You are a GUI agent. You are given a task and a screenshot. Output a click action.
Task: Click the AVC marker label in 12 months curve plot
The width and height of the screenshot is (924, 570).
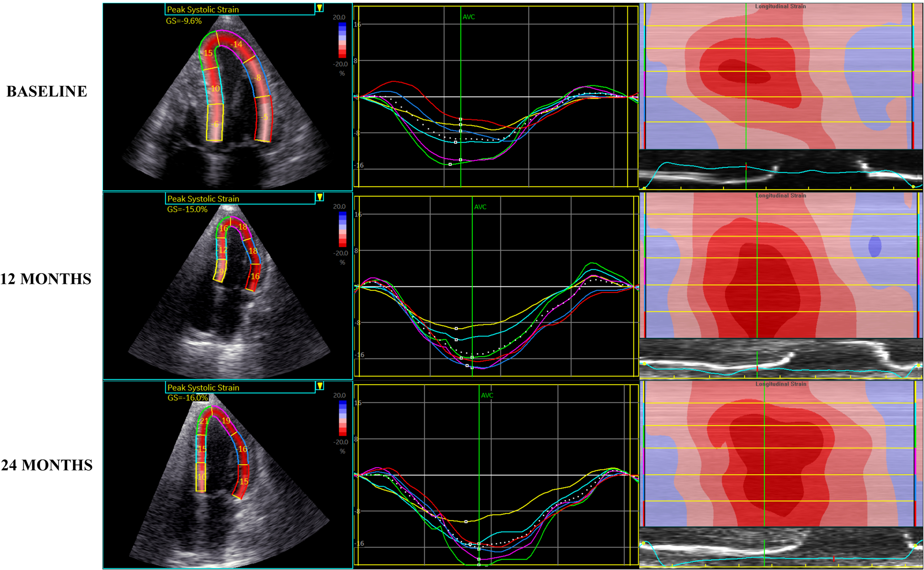[480, 207]
